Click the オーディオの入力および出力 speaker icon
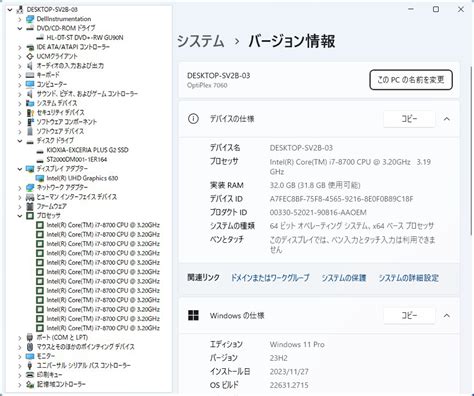Screen dimensions: 474x396 click(x=30, y=66)
